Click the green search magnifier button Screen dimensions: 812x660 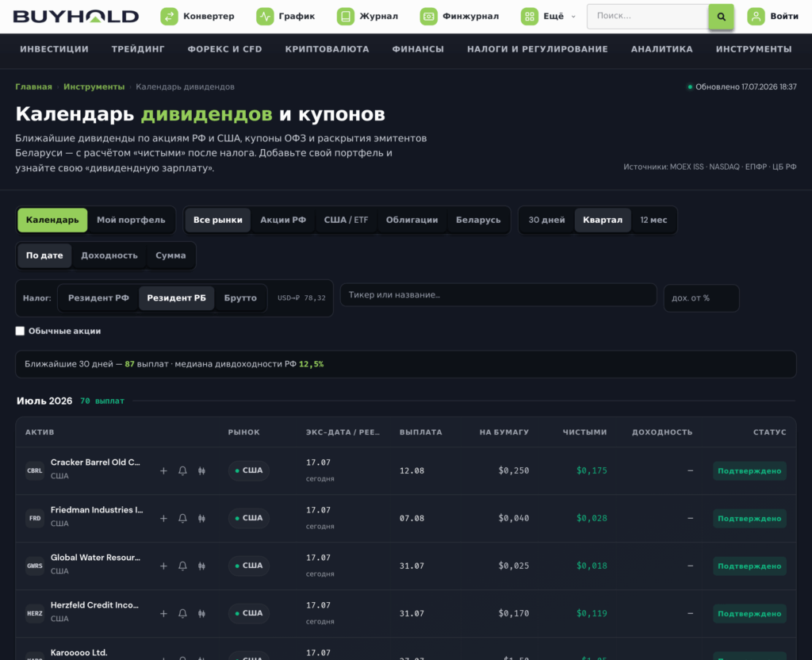pyautogui.click(x=721, y=17)
